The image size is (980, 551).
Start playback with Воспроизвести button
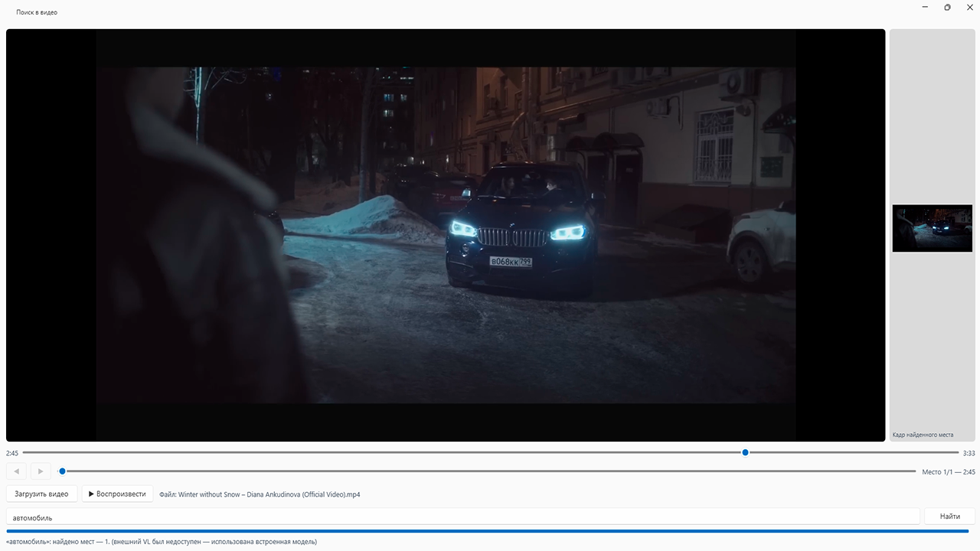(x=117, y=494)
